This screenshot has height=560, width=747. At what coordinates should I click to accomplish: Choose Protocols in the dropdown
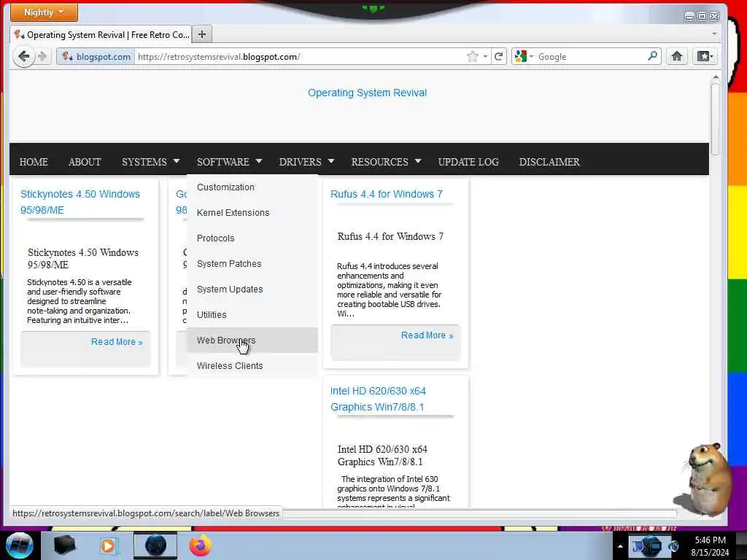tap(252, 238)
